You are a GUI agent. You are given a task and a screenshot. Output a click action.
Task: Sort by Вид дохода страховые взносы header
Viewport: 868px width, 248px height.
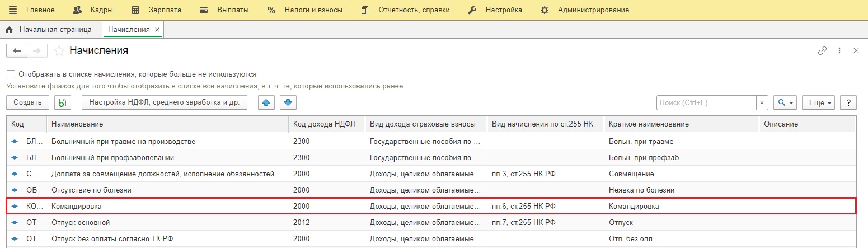(426, 124)
